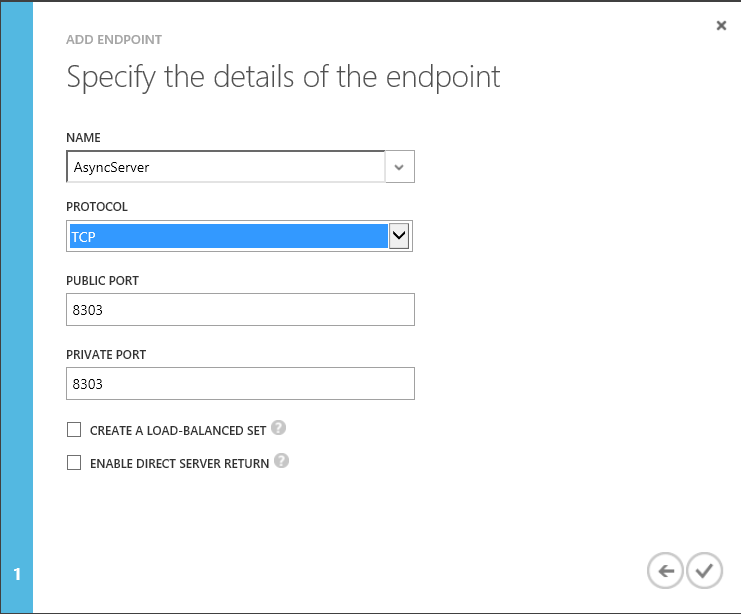Click the Add Endpoint title text
This screenshot has height=614, width=741.
114,40
